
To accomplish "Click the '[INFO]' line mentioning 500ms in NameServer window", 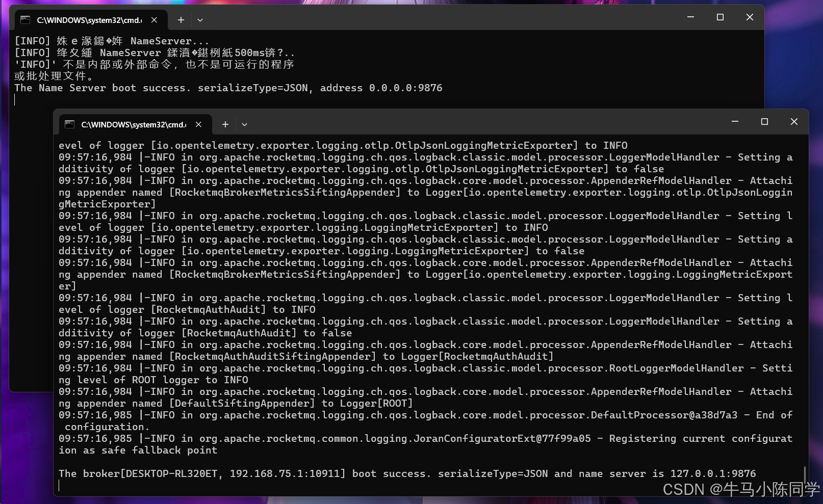I will click(155, 52).
